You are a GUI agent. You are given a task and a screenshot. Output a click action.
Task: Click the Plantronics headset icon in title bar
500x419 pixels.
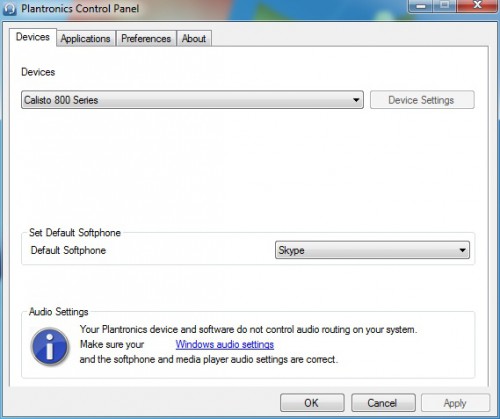coord(9,8)
